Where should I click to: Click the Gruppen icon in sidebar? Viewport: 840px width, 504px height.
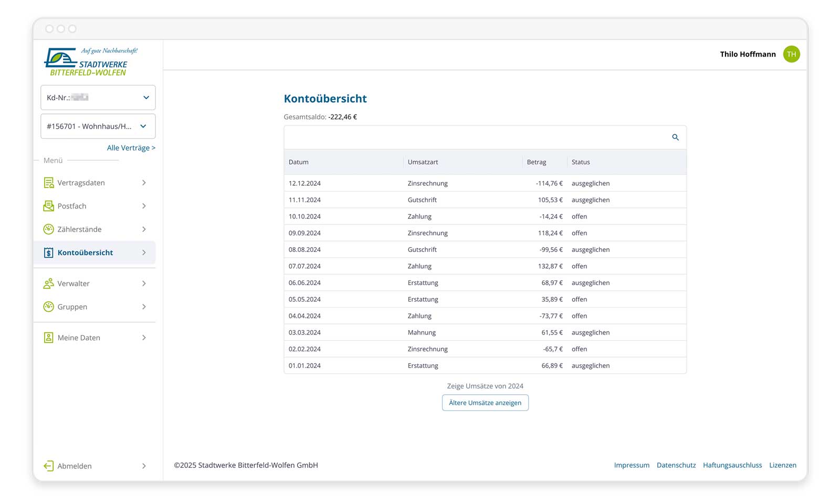click(48, 307)
